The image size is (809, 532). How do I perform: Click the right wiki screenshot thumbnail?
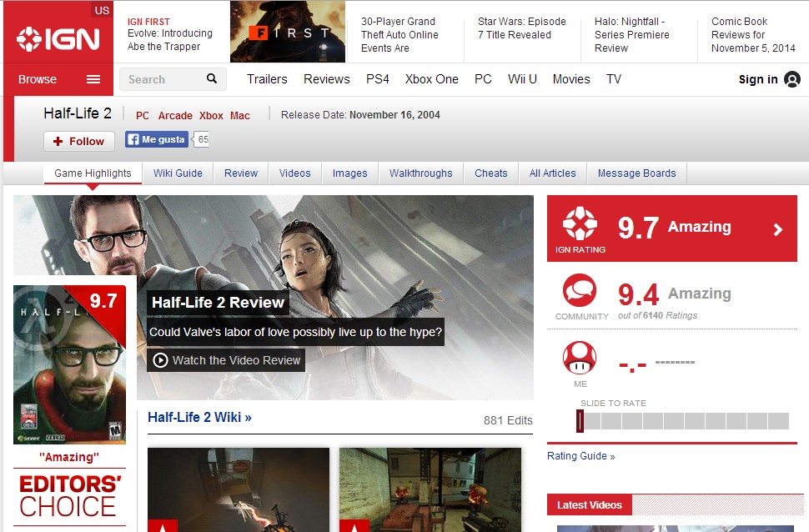coord(430,489)
